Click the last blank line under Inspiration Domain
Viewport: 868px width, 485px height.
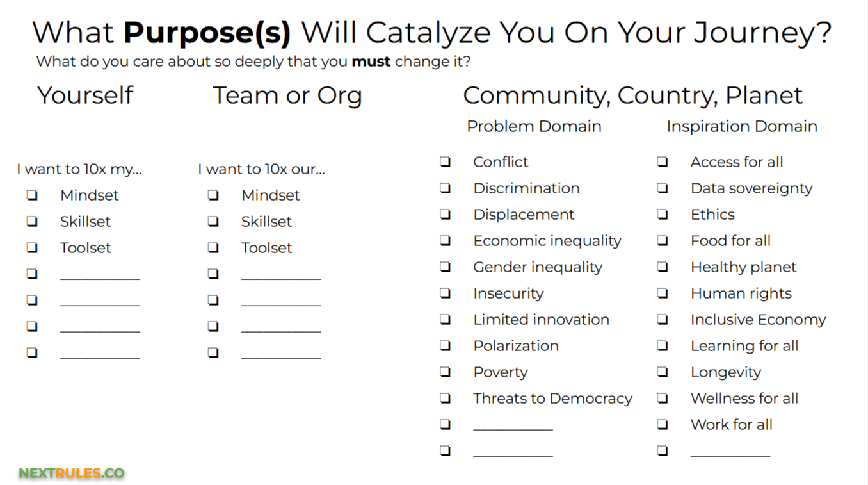[730, 452]
